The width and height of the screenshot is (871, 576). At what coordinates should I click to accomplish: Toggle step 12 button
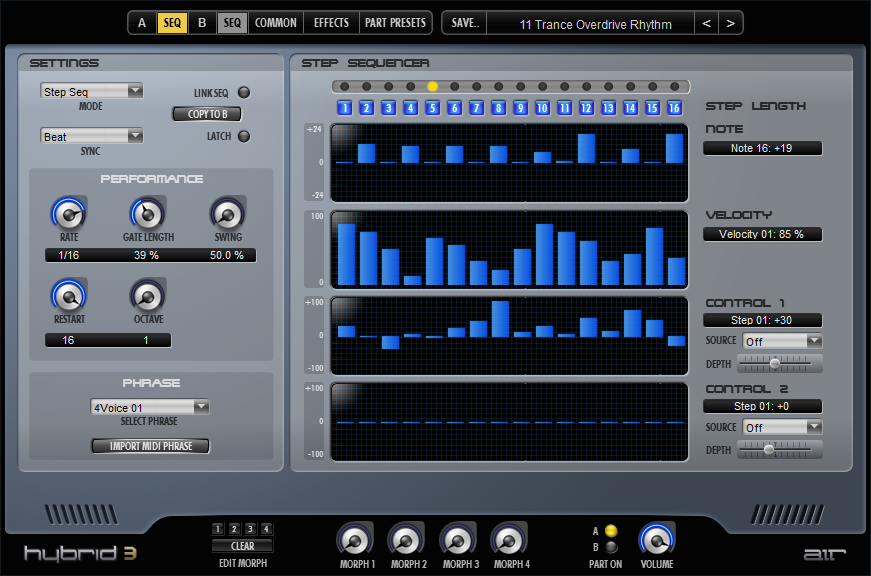pos(586,108)
